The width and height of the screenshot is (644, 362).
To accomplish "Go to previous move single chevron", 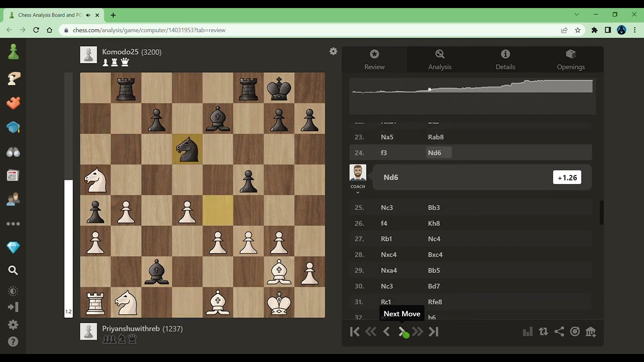I will [x=386, y=332].
